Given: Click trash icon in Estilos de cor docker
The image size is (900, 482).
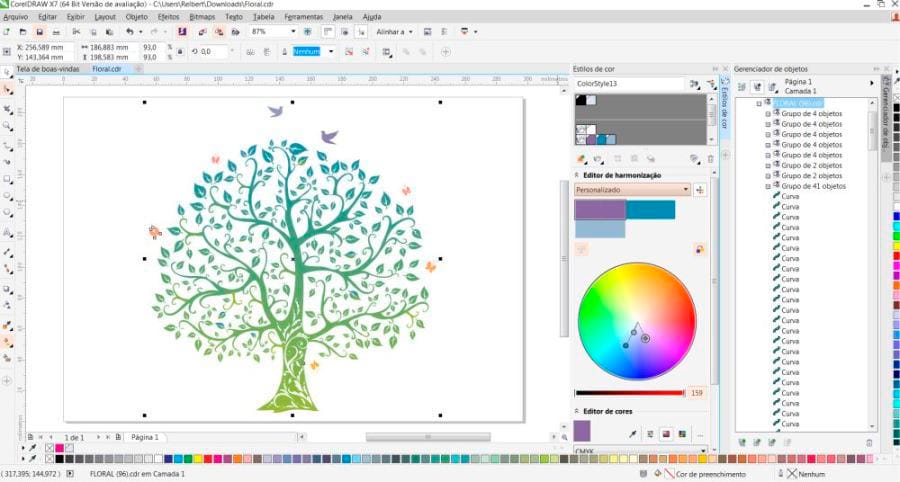Looking at the screenshot, I should pyautogui.click(x=711, y=159).
